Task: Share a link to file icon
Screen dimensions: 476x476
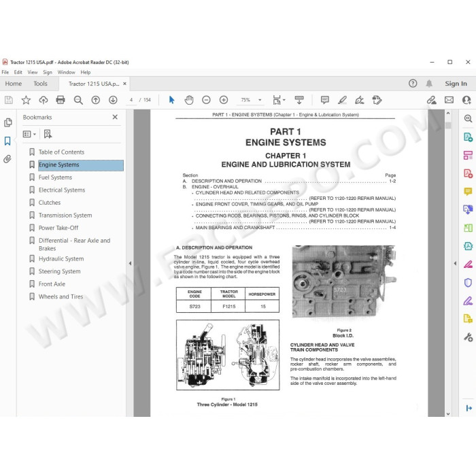Action: (431, 100)
